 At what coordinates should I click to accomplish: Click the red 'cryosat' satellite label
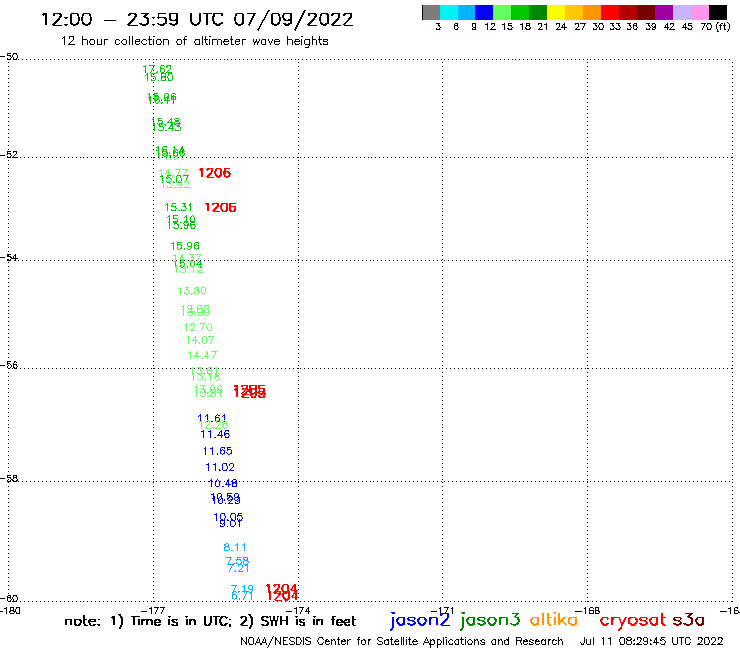click(633, 621)
